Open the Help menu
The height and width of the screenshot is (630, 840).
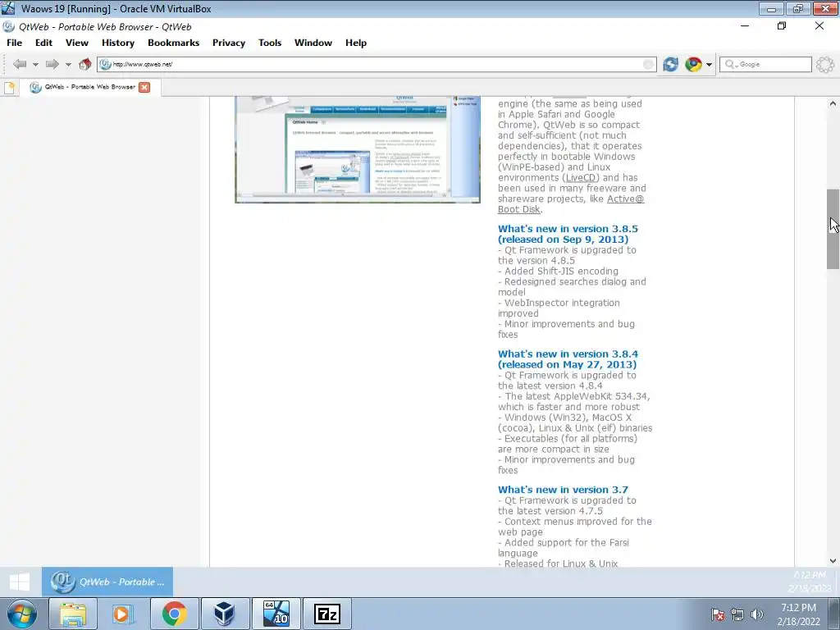[356, 43]
